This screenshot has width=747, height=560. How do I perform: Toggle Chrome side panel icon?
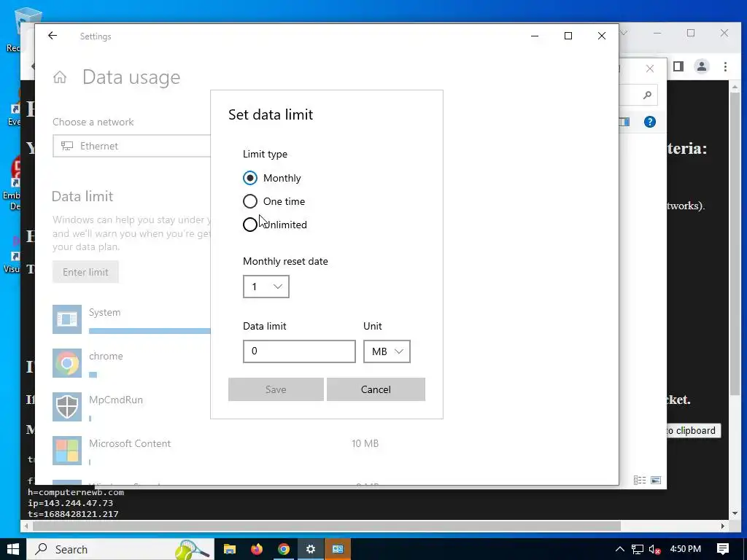(x=678, y=66)
